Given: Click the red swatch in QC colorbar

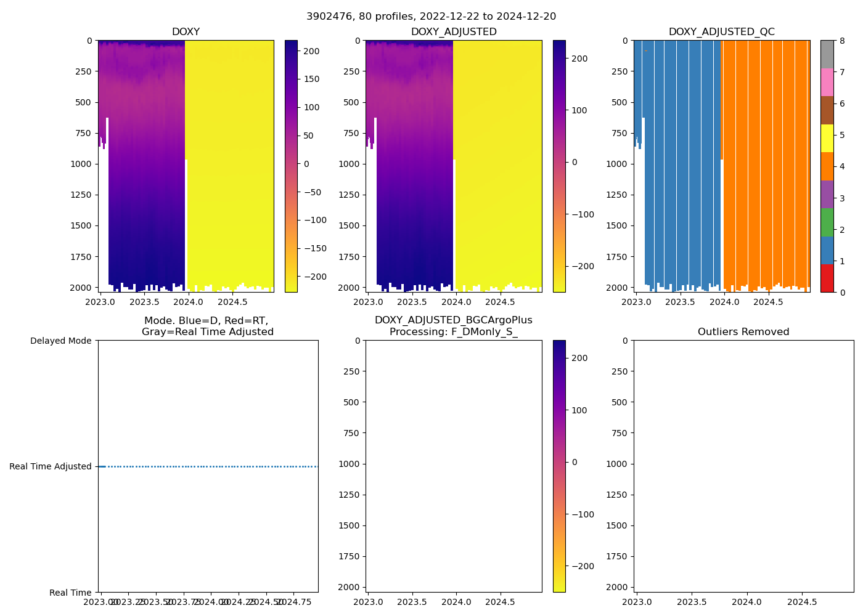Looking at the screenshot, I should coord(827,278).
